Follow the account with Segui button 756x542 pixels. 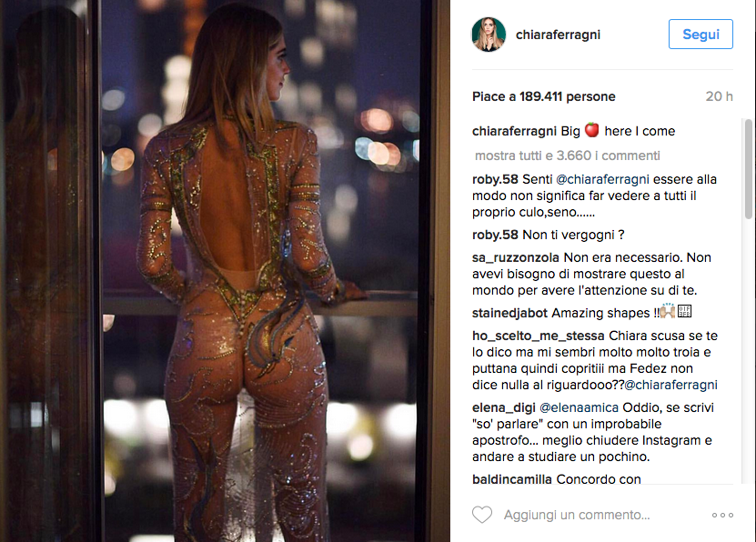(x=701, y=35)
